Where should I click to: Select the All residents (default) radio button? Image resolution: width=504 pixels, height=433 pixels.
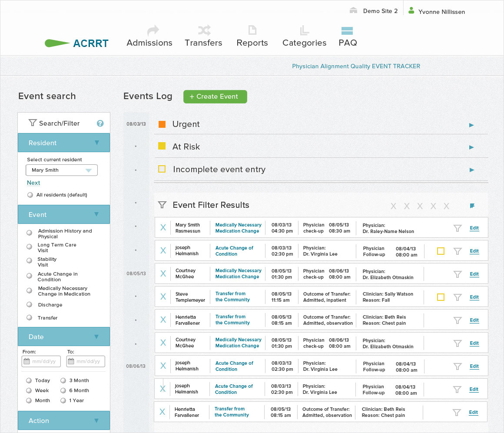point(30,195)
